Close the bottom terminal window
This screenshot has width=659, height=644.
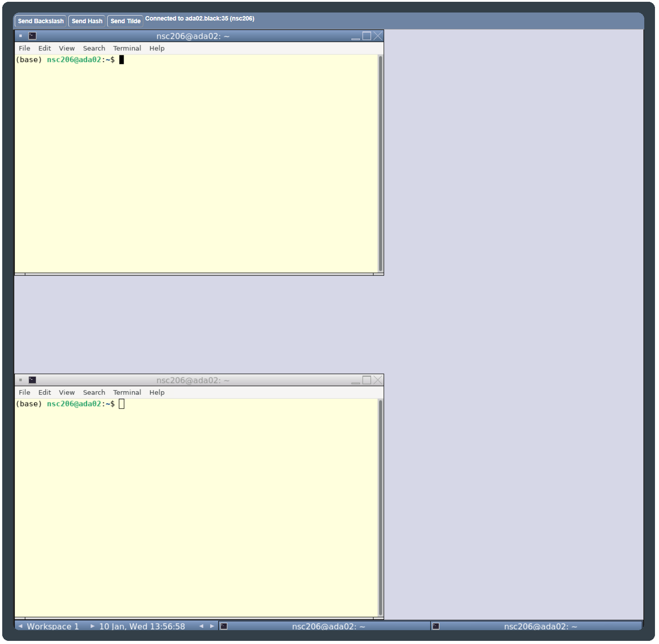click(378, 381)
